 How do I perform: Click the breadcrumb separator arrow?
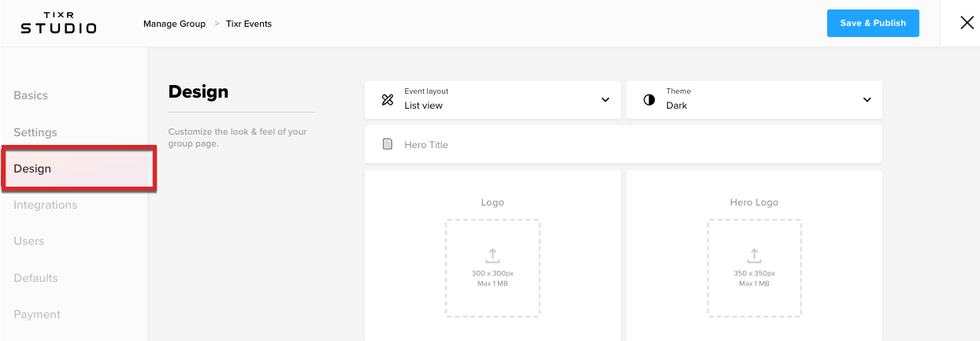pos(217,24)
